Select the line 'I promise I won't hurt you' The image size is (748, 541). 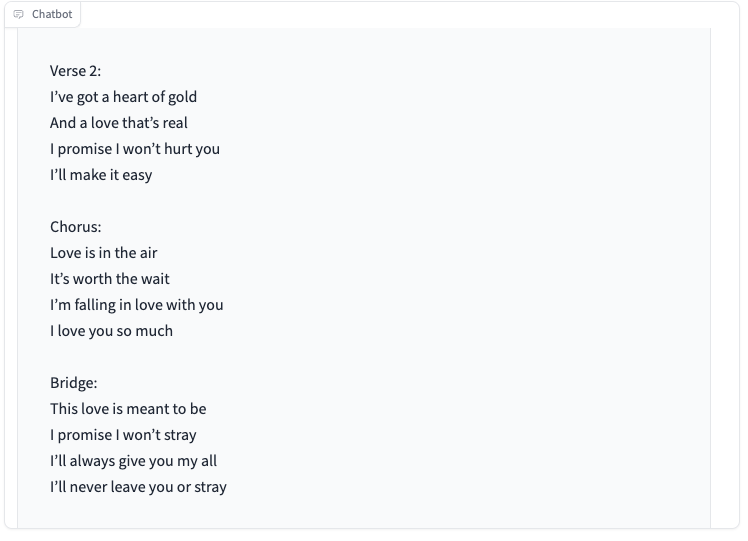135,149
